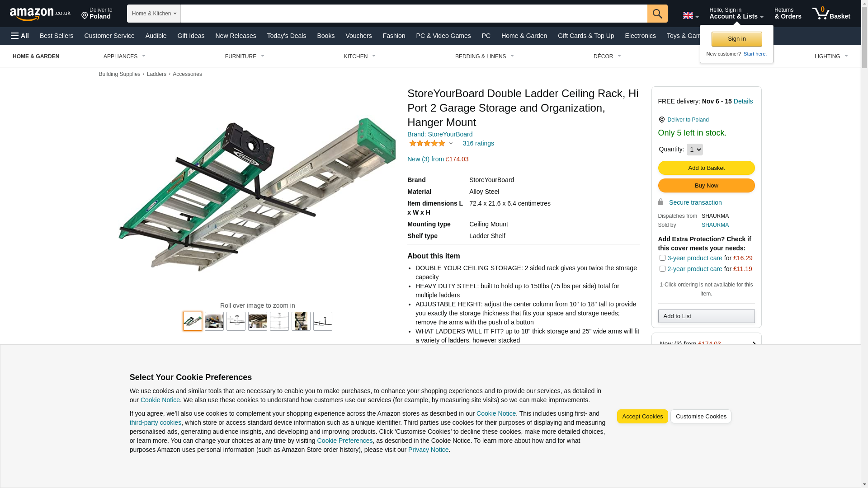Screen dimensions: 868x488
Task: Open the All hamburger menu
Action: point(20,36)
